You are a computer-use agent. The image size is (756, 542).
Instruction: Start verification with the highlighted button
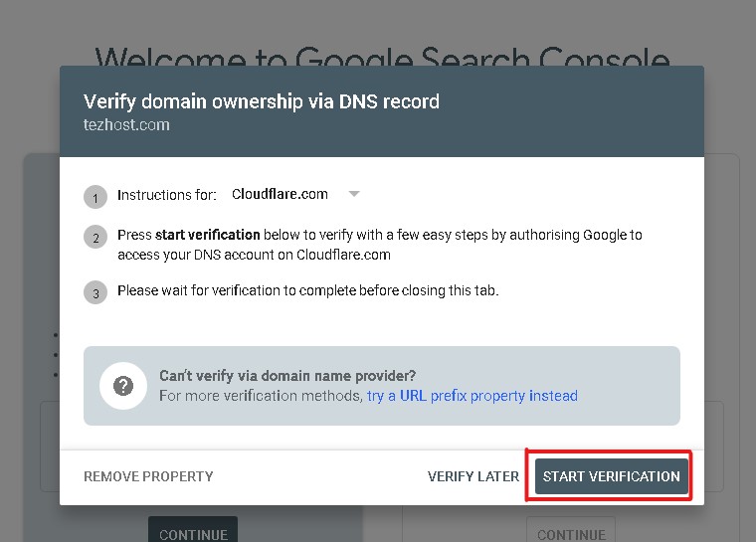[x=611, y=476]
